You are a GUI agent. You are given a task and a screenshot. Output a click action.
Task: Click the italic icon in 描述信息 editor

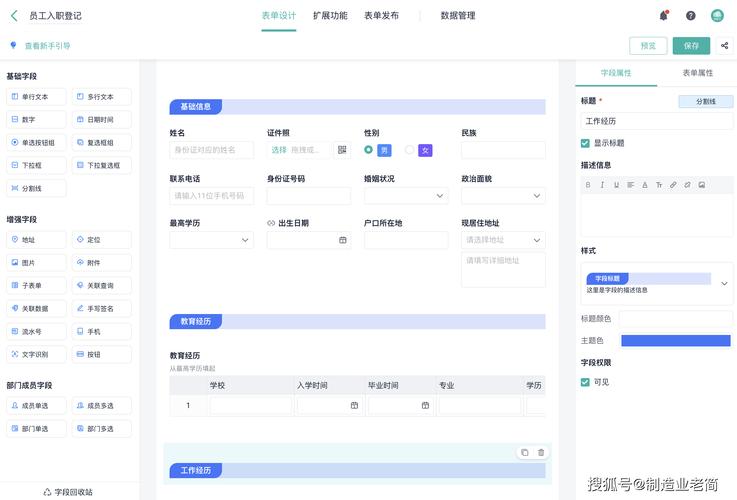pyautogui.click(x=602, y=185)
